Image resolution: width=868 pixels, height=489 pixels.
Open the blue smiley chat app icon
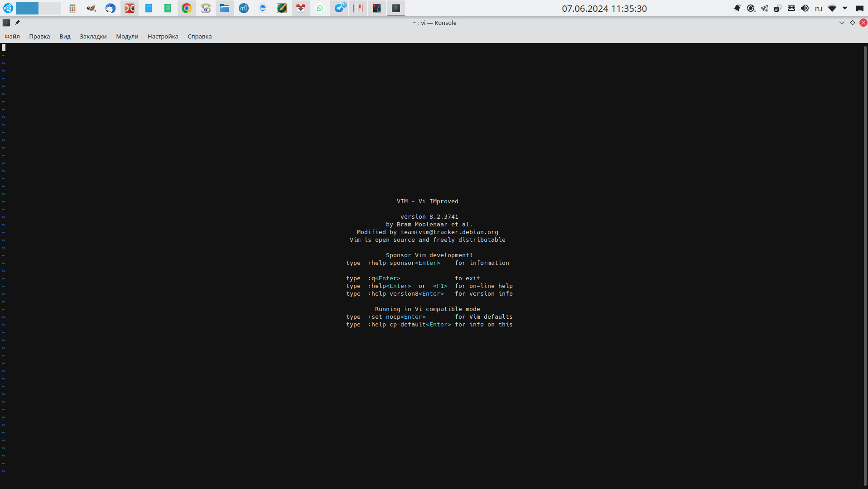pos(263,8)
